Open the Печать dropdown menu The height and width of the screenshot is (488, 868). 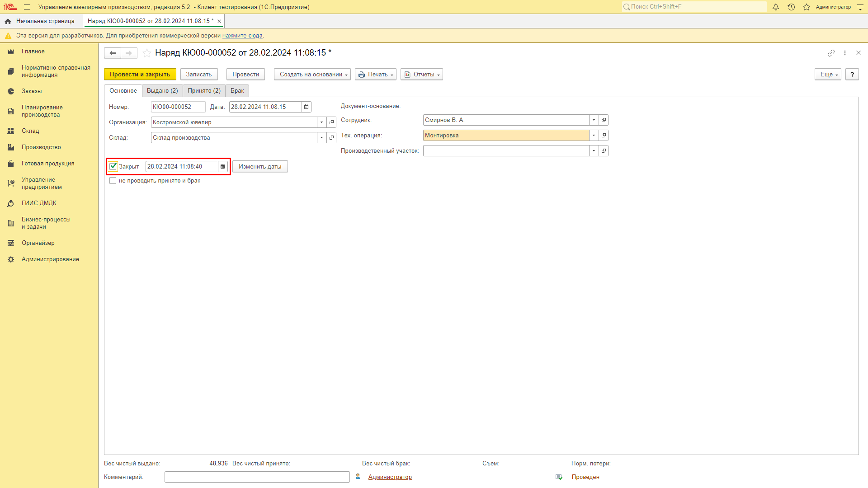(376, 75)
